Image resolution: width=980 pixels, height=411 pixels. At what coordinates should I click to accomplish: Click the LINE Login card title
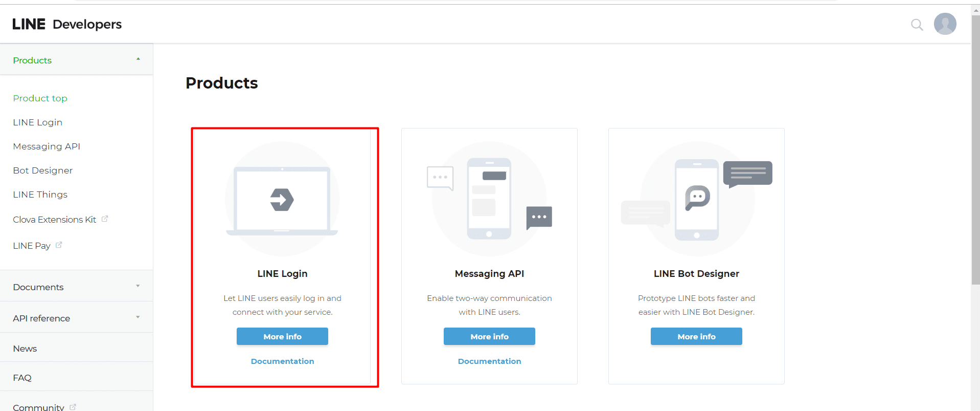pyautogui.click(x=282, y=274)
